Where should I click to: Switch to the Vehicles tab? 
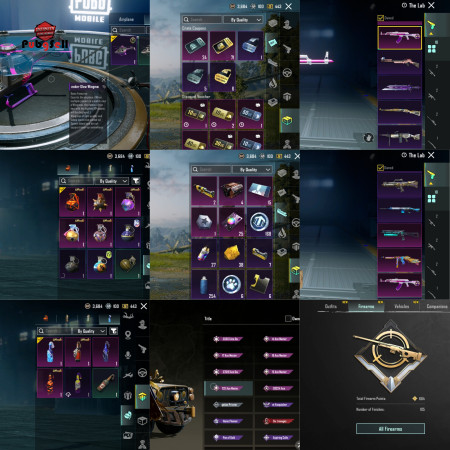[x=401, y=306]
